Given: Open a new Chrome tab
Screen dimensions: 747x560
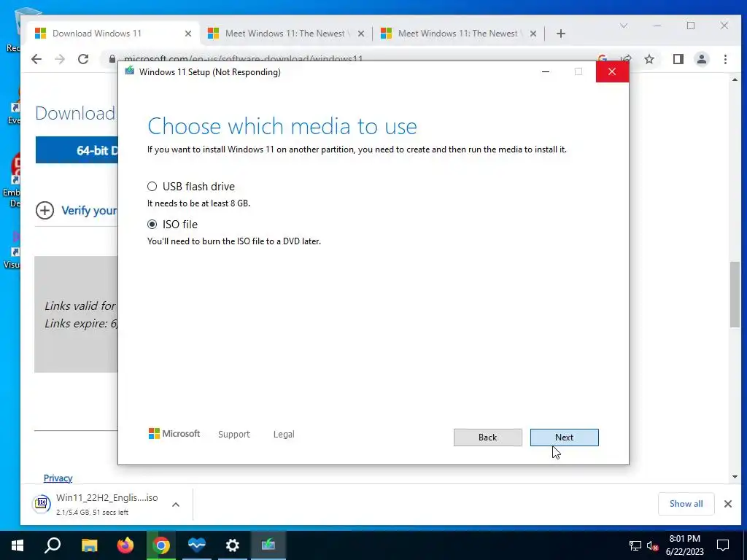Looking at the screenshot, I should (x=561, y=34).
